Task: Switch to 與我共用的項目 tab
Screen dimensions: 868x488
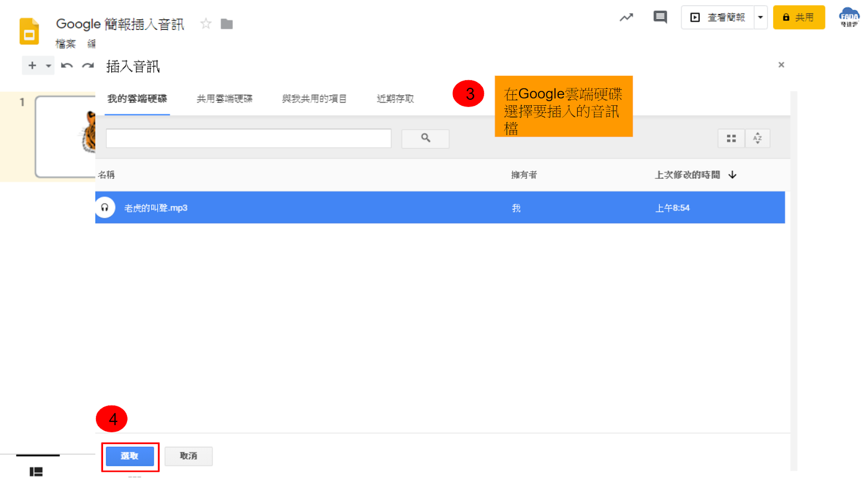Action: tap(314, 99)
